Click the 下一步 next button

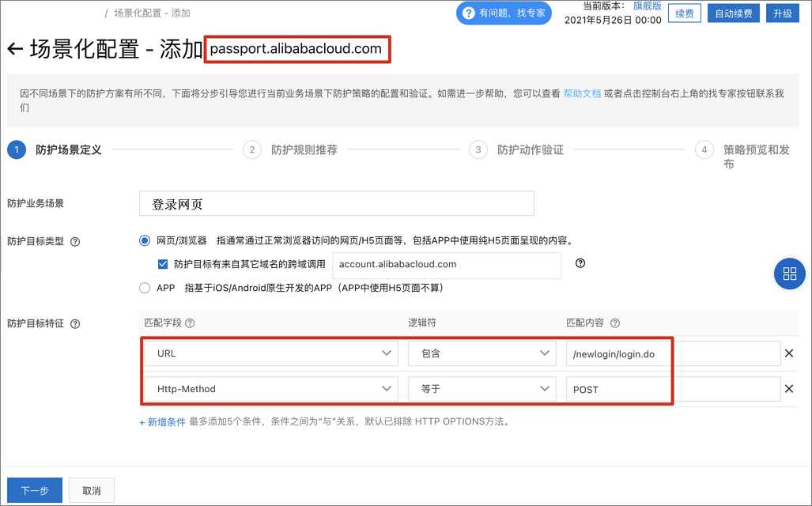click(x=35, y=490)
